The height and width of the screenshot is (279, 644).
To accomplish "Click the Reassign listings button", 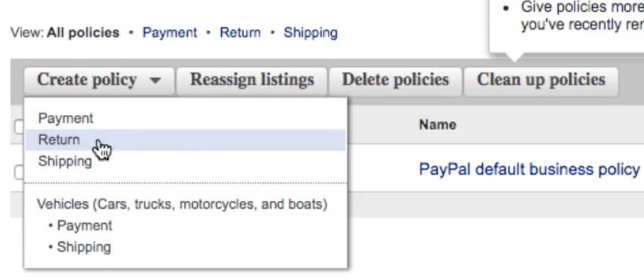I will (x=252, y=80).
